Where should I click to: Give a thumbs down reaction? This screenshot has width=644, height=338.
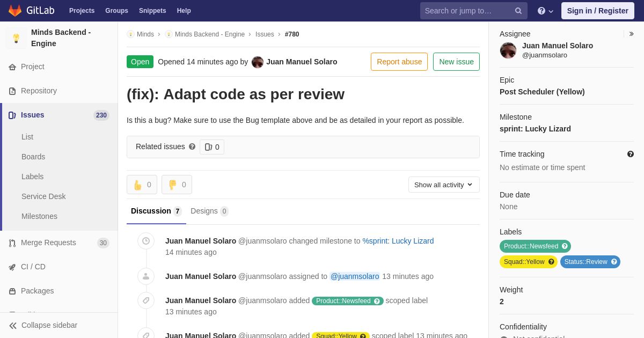tap(177, 185)
